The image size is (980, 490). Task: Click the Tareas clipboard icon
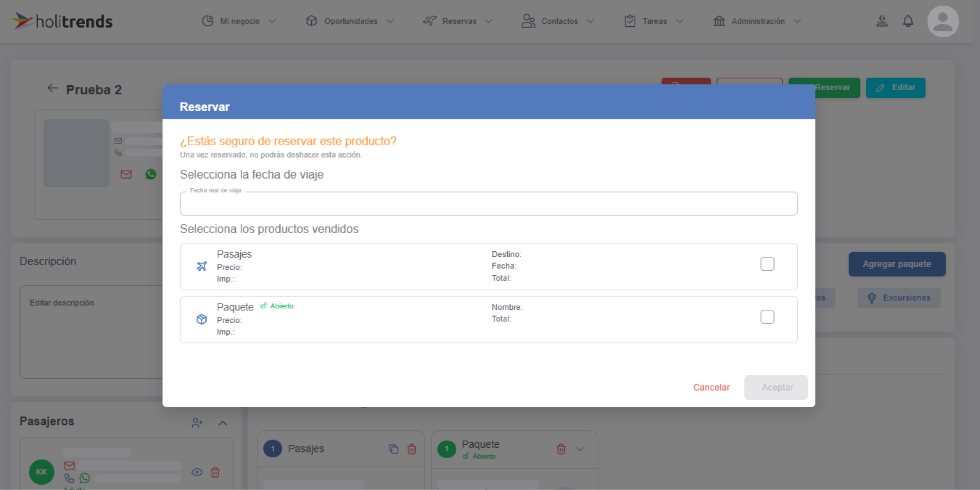[x=630, y=21]
